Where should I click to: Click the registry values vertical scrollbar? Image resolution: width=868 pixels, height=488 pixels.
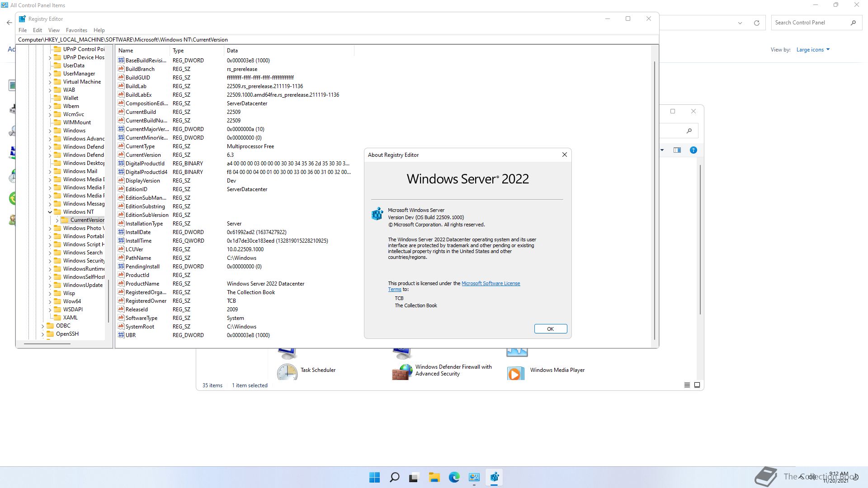tap(654, 200)
